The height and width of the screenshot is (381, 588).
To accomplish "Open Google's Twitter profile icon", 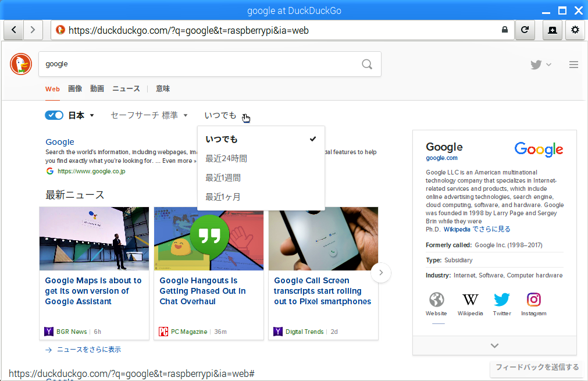I will tap(502, 300).
